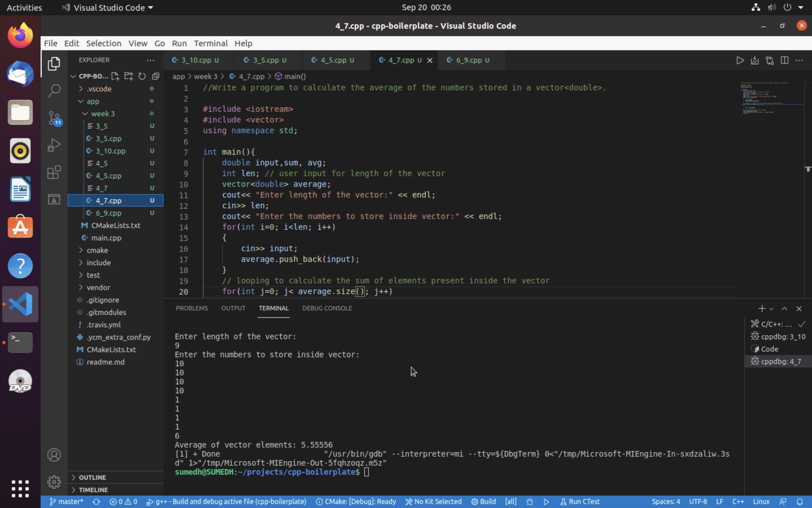The width and height of the screenshot is (812, 508).
Task: Open 3_5.cpp file in Explorer
Action: click(x=116, y=138)
